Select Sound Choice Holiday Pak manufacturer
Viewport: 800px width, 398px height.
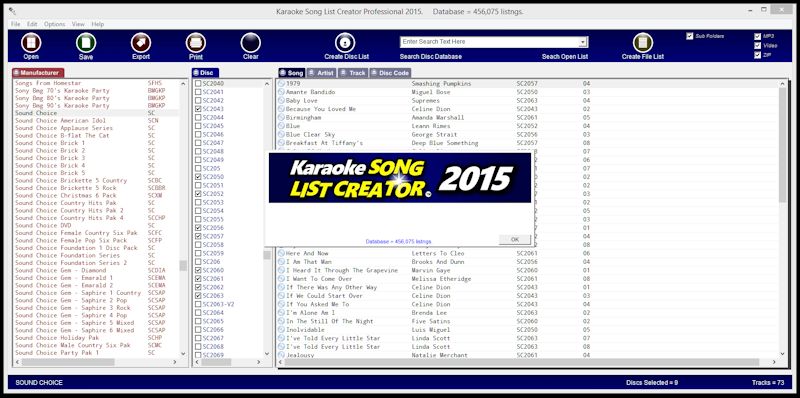click(57, 338)
